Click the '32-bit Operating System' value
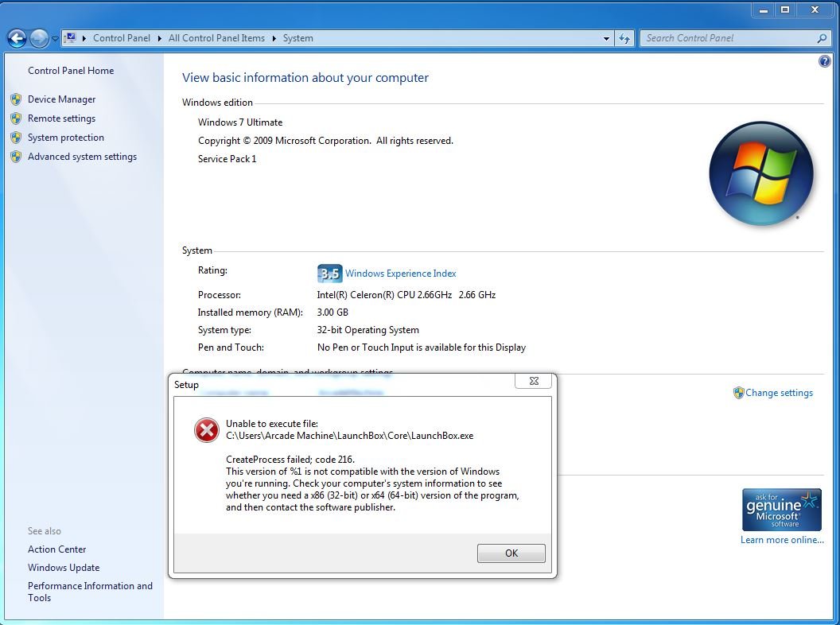Image resolution: width=840 pixels, height=625 pixels. [x=368, y=330]
